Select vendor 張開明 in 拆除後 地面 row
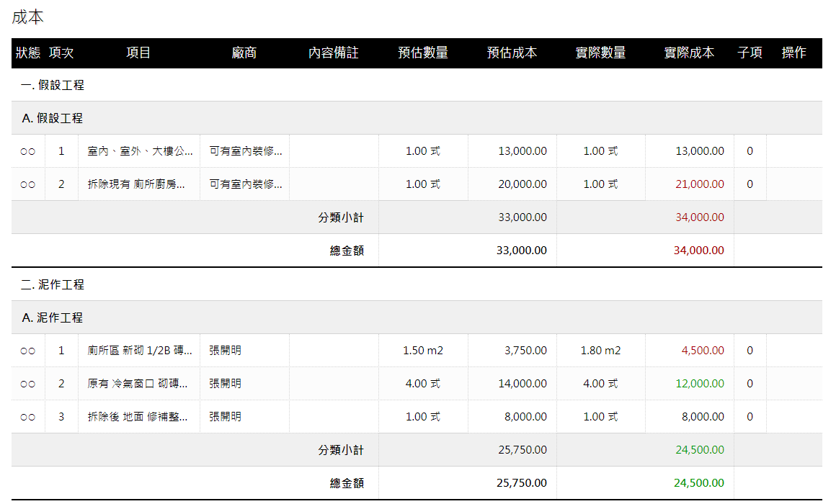 (226, 417)
